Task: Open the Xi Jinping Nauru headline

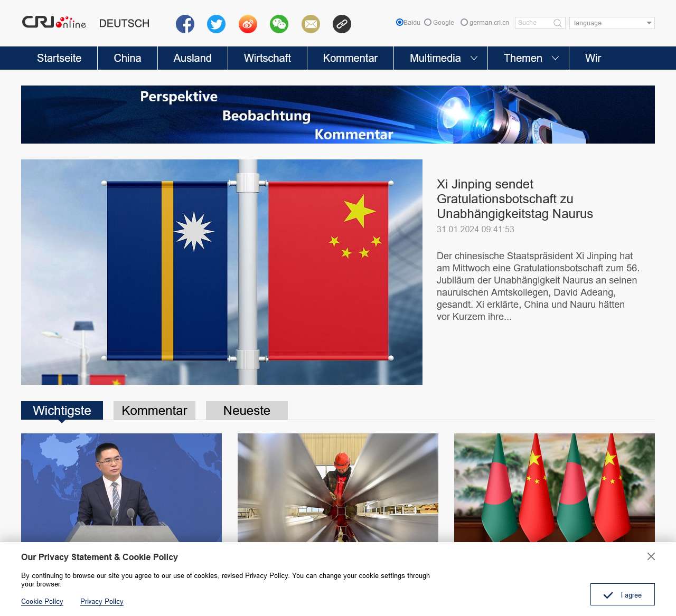Action: tap(515, 199)
